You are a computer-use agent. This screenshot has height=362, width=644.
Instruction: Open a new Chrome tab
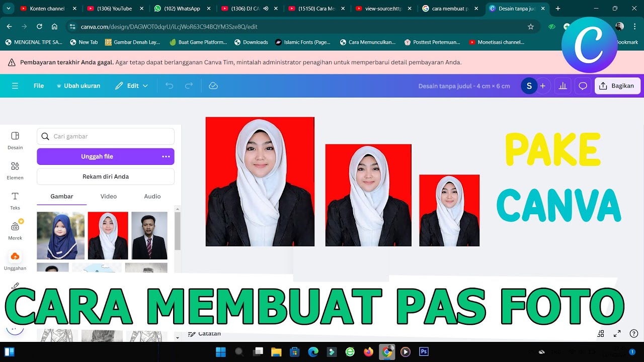point(558,9)
